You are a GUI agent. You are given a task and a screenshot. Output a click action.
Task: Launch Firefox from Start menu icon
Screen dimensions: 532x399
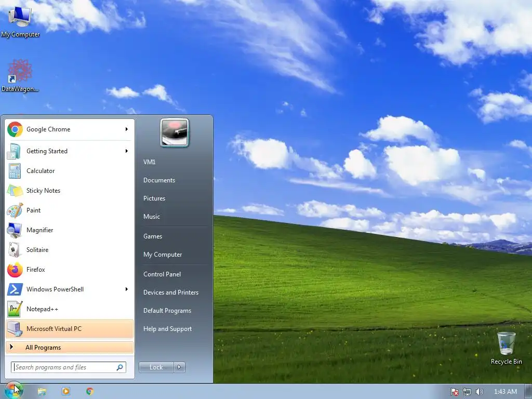pyautogui.click(x=15, y=270)
